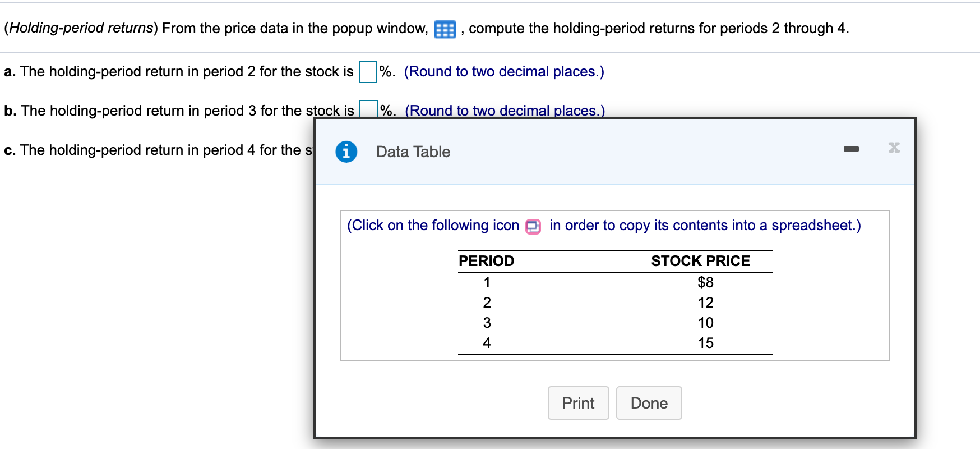Click the empty answer box for period 2
Screen dimensions: 980x449
[367, 72]
